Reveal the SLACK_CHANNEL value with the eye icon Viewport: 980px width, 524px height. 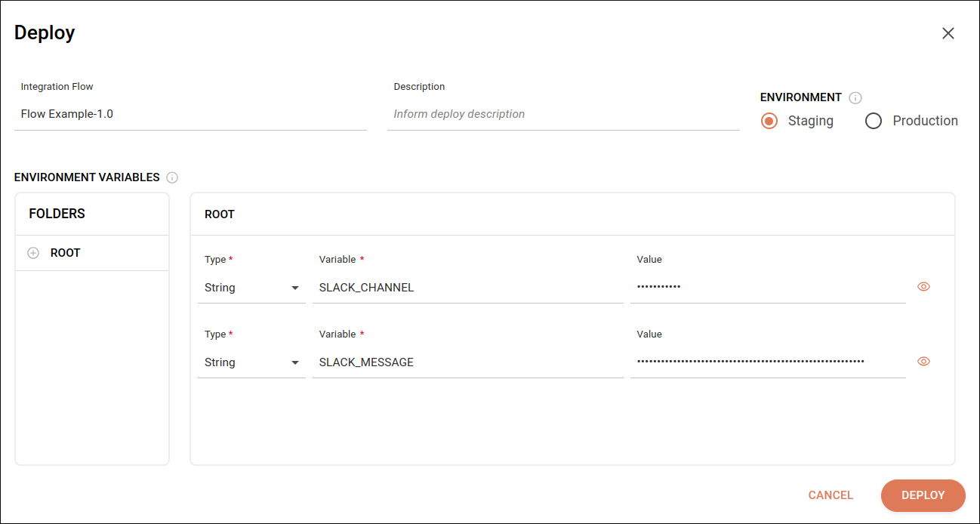pos(923,287)
